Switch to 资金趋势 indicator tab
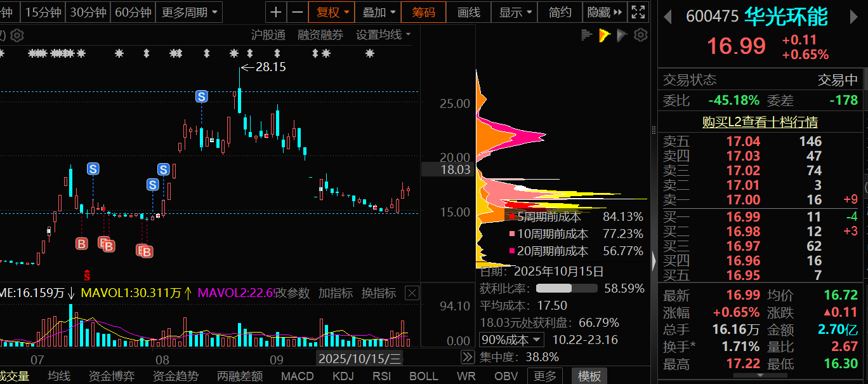This screenshot has width=868, height=384. tap(175, 376)
